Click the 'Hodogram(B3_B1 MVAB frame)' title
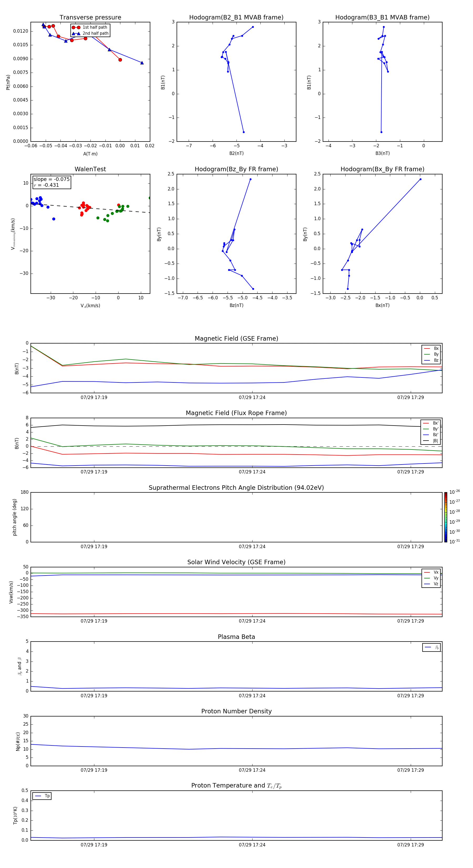 382,18
